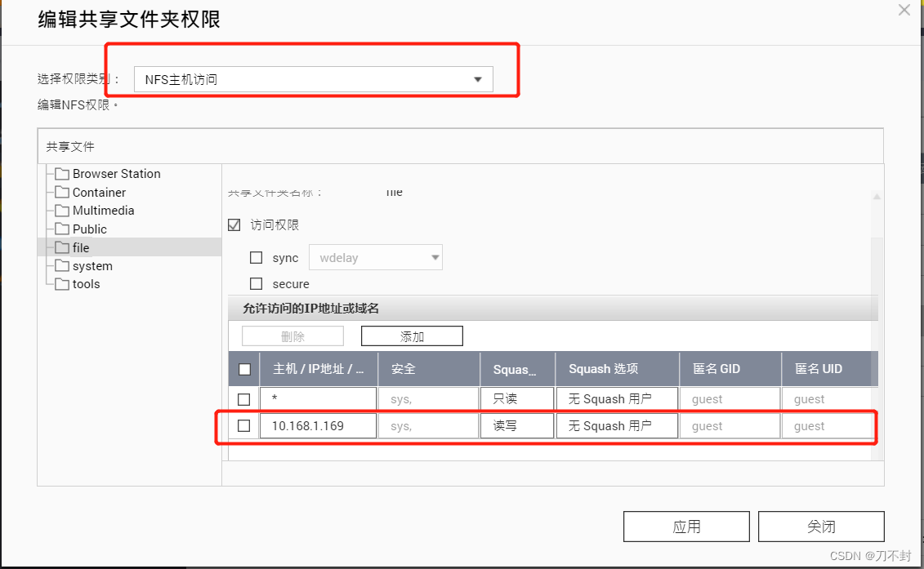Viewport: 924px width, 569px height.
Task: Click the sys security field for * row
Action: click(x=428, y=399)
